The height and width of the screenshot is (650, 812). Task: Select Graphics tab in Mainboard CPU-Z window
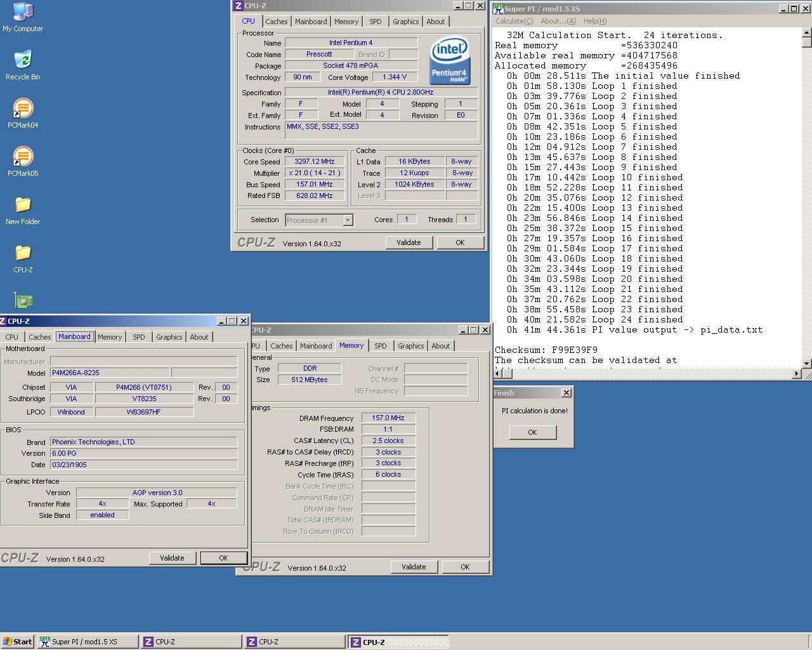pyautogui.click(x=169, y=337)
